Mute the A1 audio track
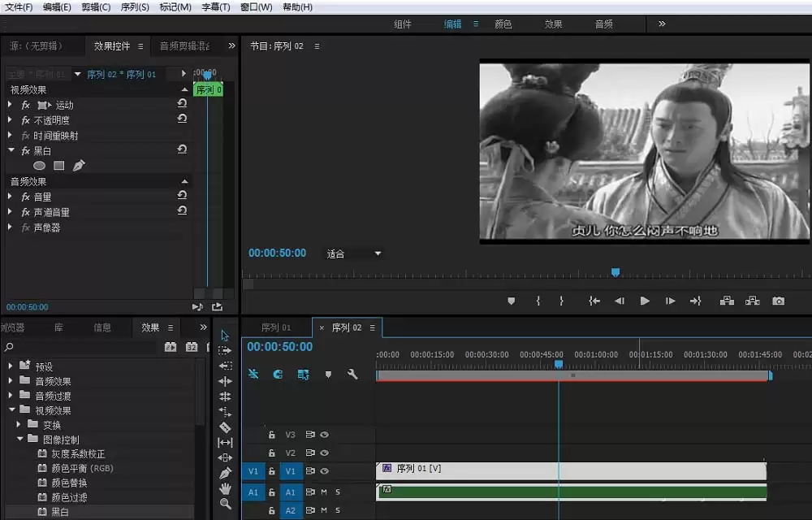 324,492
